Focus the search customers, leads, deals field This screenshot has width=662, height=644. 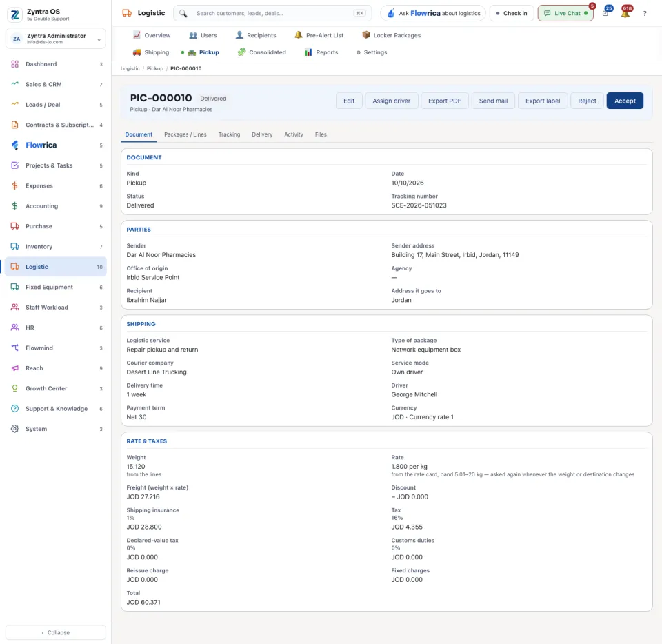[273, 14]
